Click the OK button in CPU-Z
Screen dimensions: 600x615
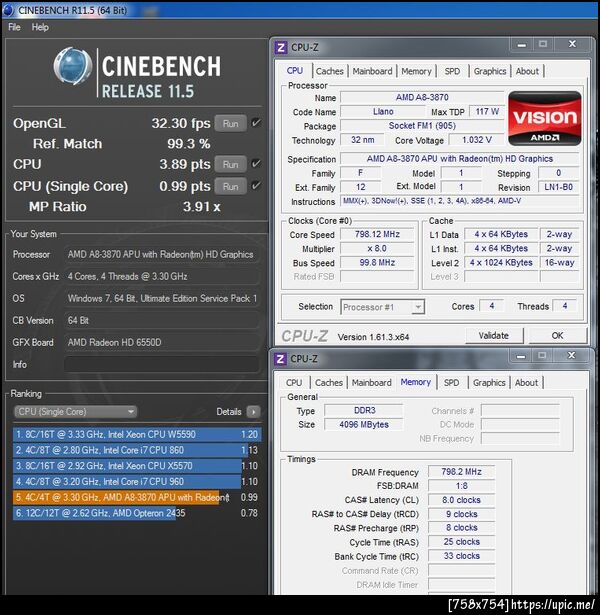click(557, 336)
